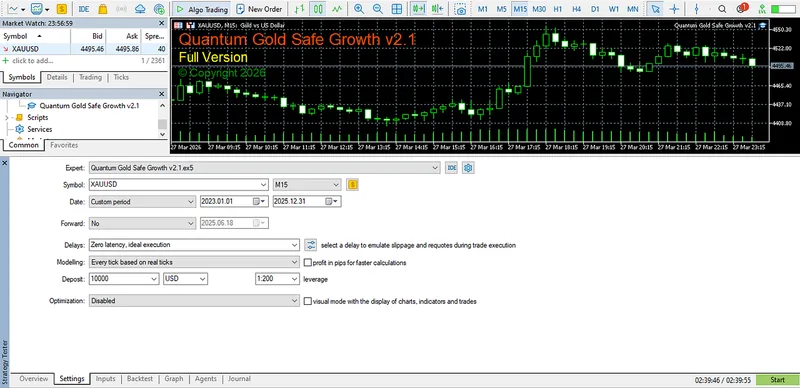Screen dimensions: 800x388
Task: Click the Navigator vertical scrollbar
Action: pyautogui.click(x=162, y=119)
